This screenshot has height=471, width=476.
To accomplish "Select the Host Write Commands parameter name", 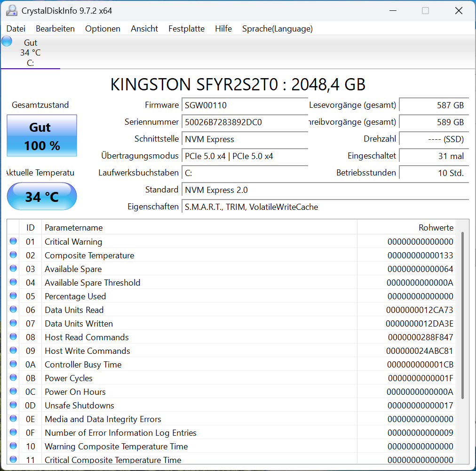I will (87, 351).
